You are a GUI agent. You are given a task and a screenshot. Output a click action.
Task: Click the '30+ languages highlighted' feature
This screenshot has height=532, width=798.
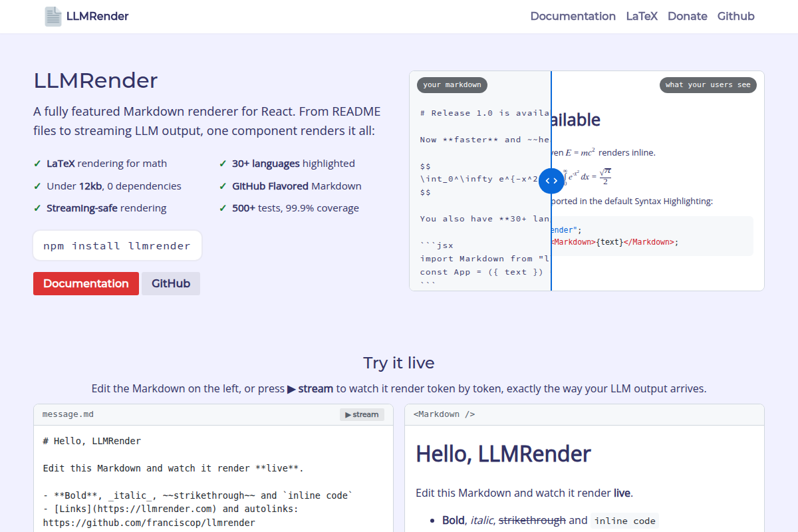[x=293, y=164]
